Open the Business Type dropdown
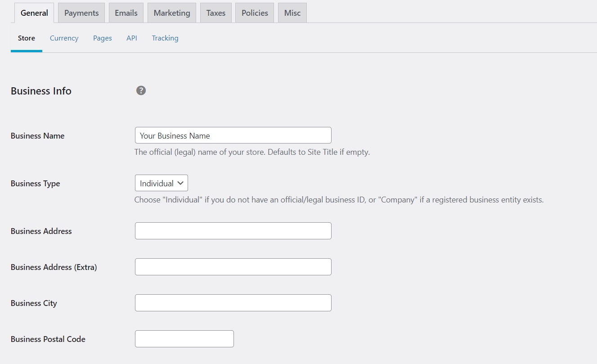The width and height of the screenshot is (597, 364). click(162, 183)
